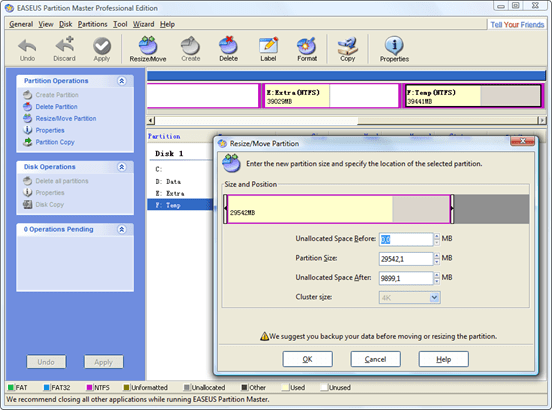Click Delete all partitions icon
The image size is (552, 410).
[27, 181]
